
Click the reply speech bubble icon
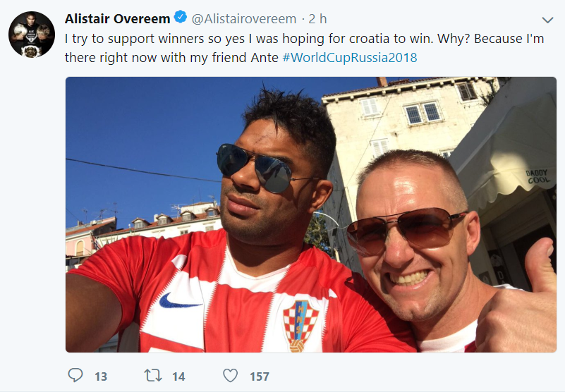tap(75, 375)
